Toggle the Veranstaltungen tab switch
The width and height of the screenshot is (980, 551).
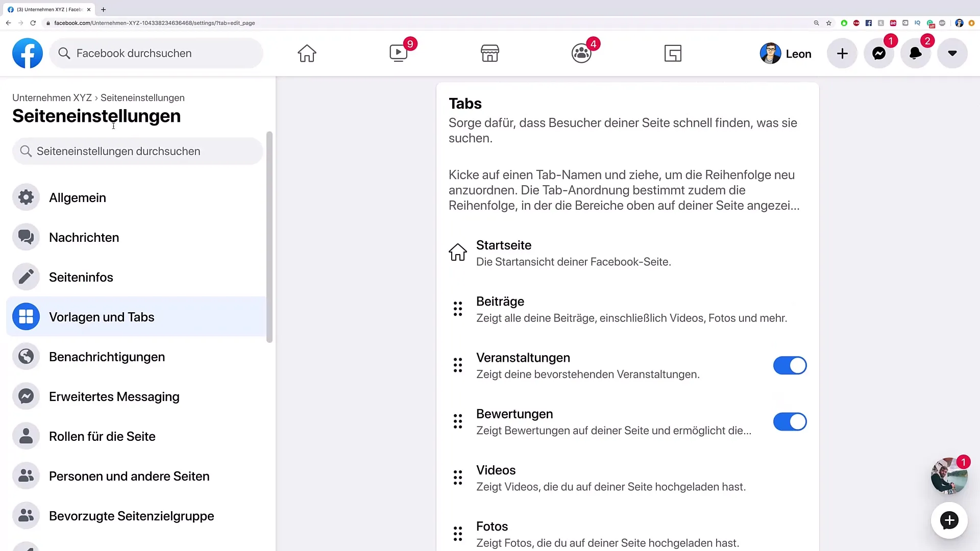click(x=790, y=365)
